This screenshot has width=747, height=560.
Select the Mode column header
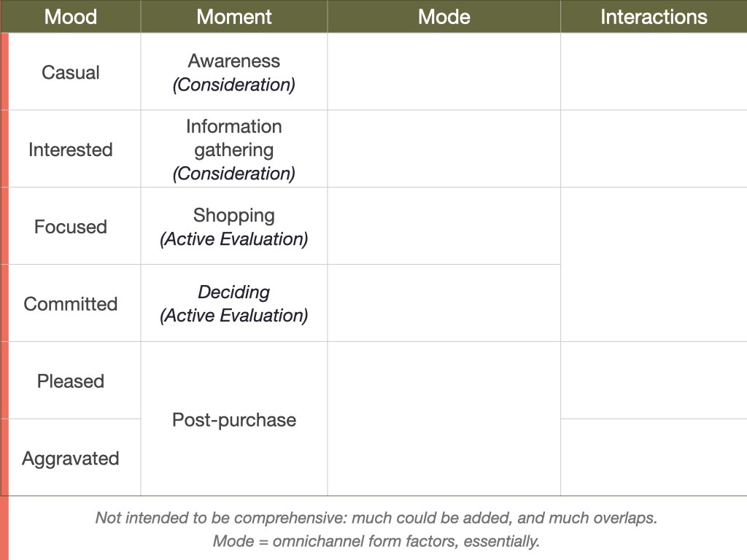pos(444,17)
